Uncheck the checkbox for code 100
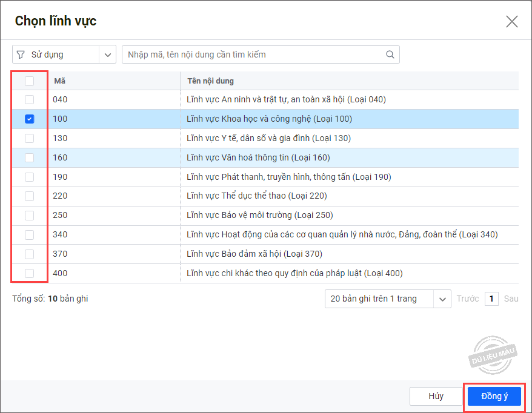532x413 pixels. click(29, 119)
